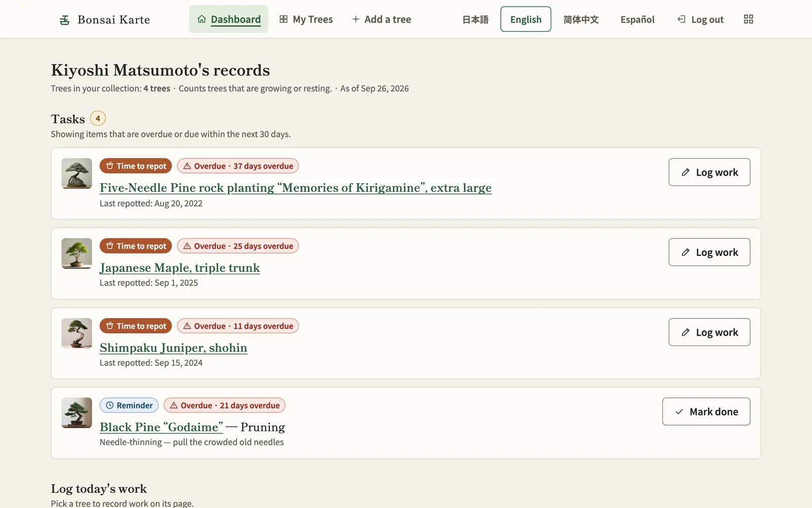Switch language to 日本語

coord(476,19)
